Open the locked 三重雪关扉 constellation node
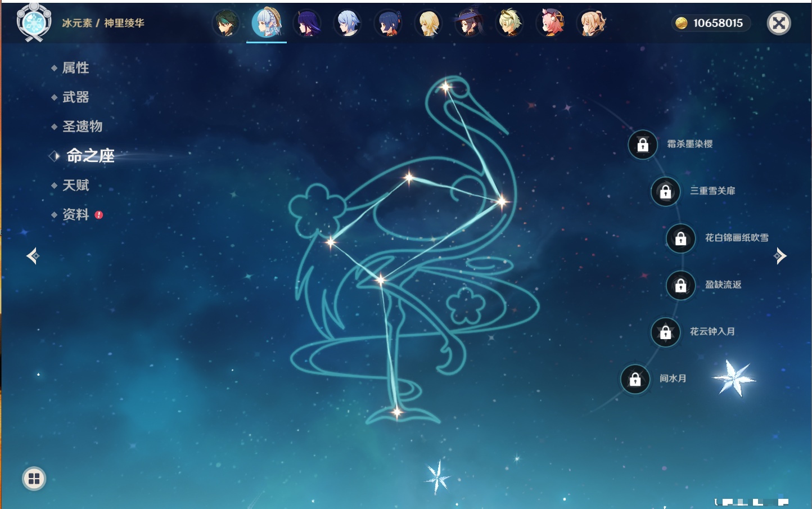The width and height of the screenshot is (812, 509). pyautogui.click(x=665, y=192)
